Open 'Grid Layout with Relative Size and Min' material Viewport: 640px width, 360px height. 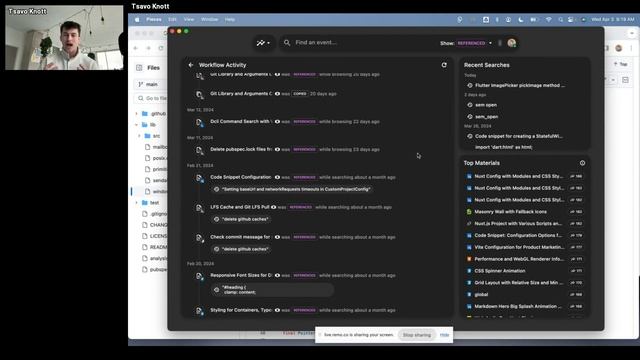pyautogui.click(x=519, y=282)
